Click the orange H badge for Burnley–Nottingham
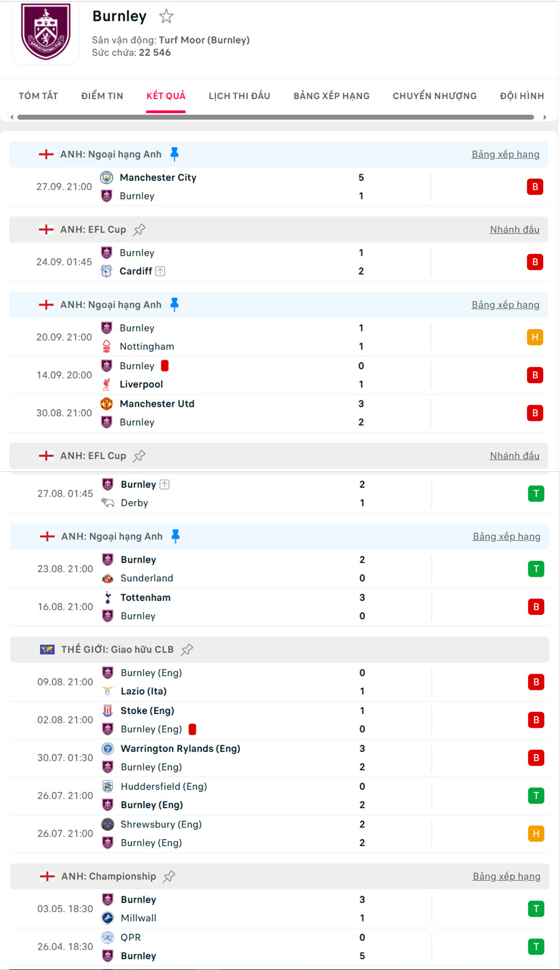Screen dimensions: 560x970 [535, 337]
